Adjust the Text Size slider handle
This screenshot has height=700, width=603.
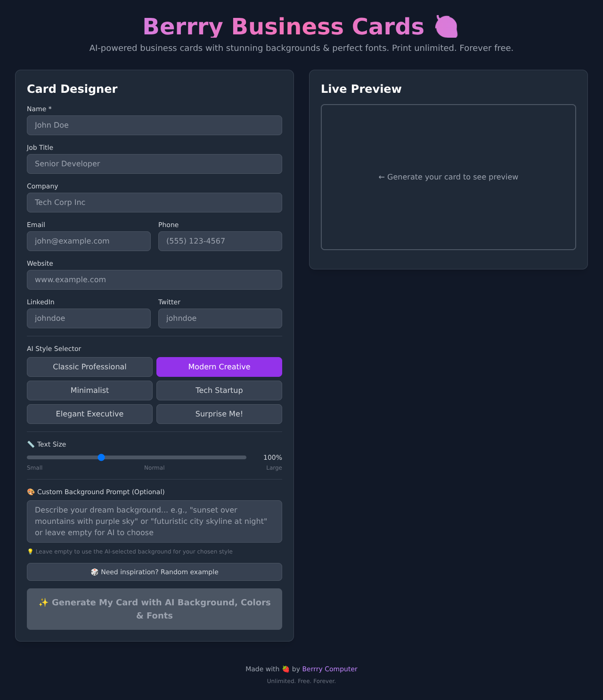tap(101, 457)
